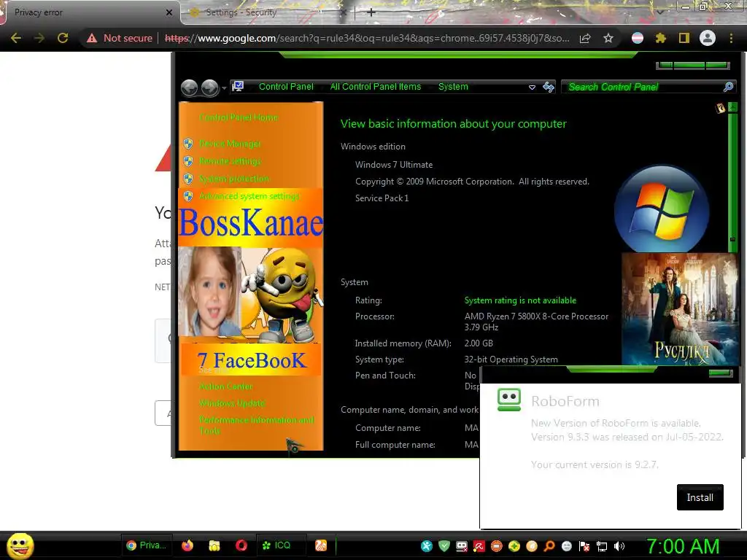Open Action Center link
747x560 pixels.
coord(226,386)
